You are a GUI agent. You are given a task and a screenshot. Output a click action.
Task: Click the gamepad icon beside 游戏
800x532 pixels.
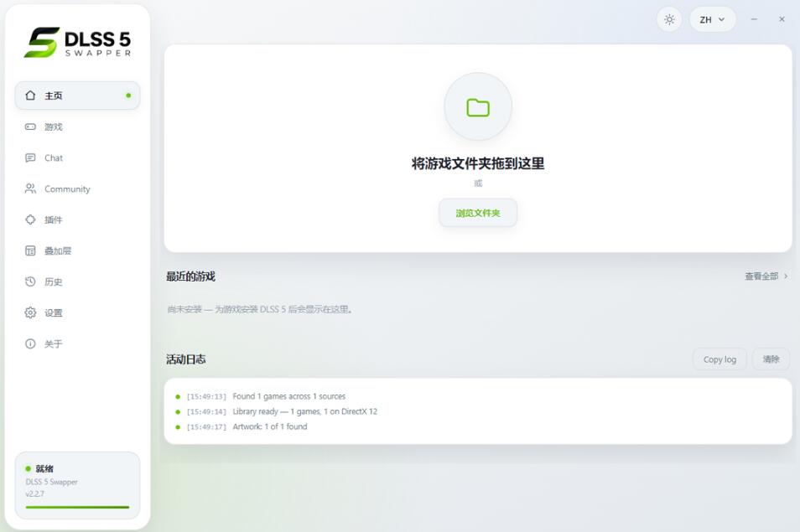pyautogui.click(x=31, y=127)
